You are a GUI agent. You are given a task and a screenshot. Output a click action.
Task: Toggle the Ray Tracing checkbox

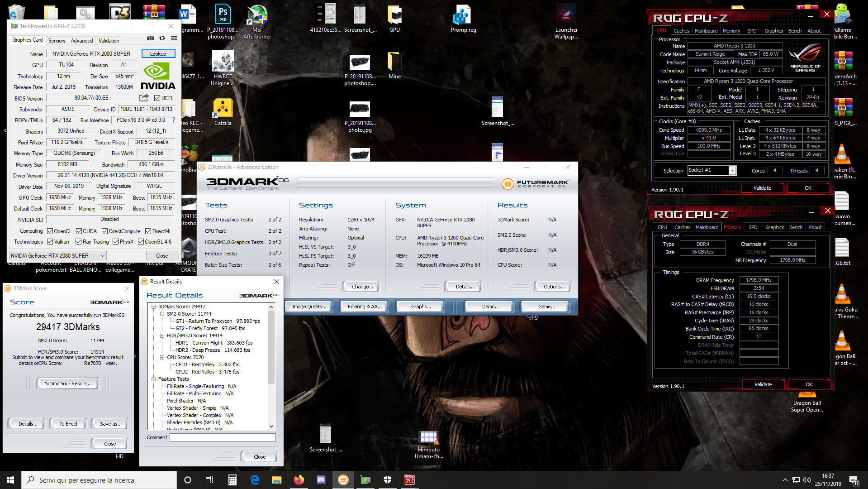79,242
